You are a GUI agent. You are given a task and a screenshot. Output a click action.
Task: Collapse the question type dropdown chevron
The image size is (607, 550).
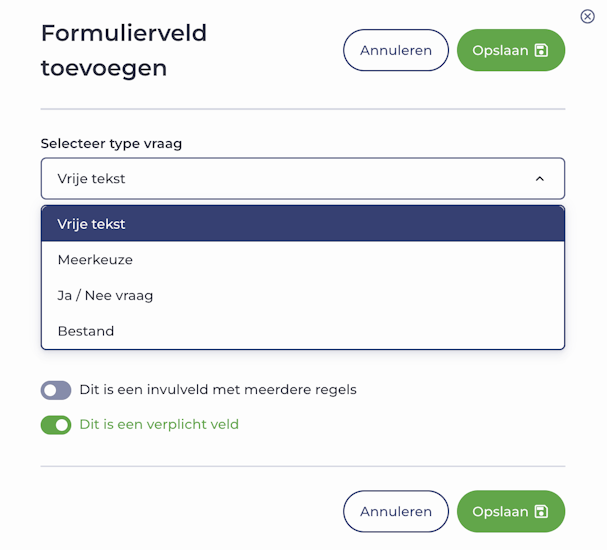coord(539,179)
